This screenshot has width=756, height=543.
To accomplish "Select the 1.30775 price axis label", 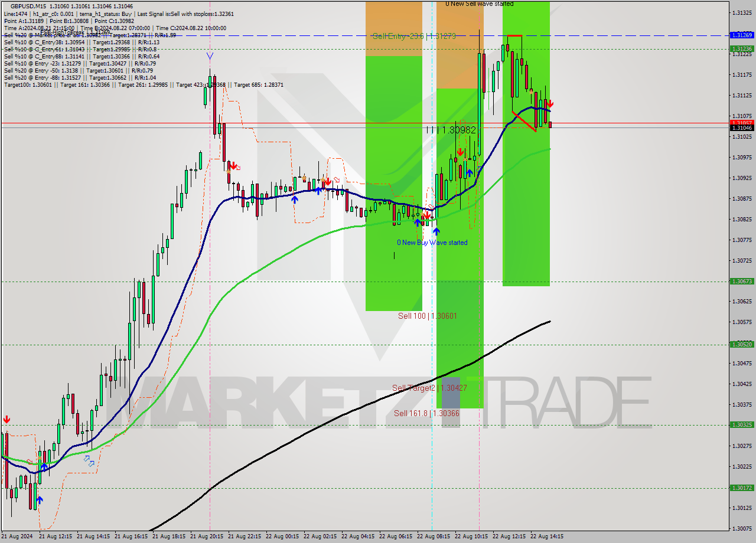I will [742, 240].
